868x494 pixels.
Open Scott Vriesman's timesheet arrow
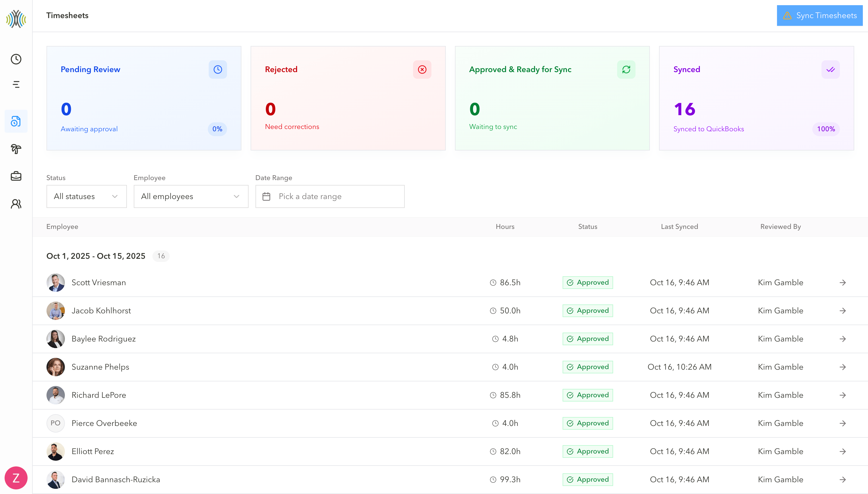[x=842, y=283]
